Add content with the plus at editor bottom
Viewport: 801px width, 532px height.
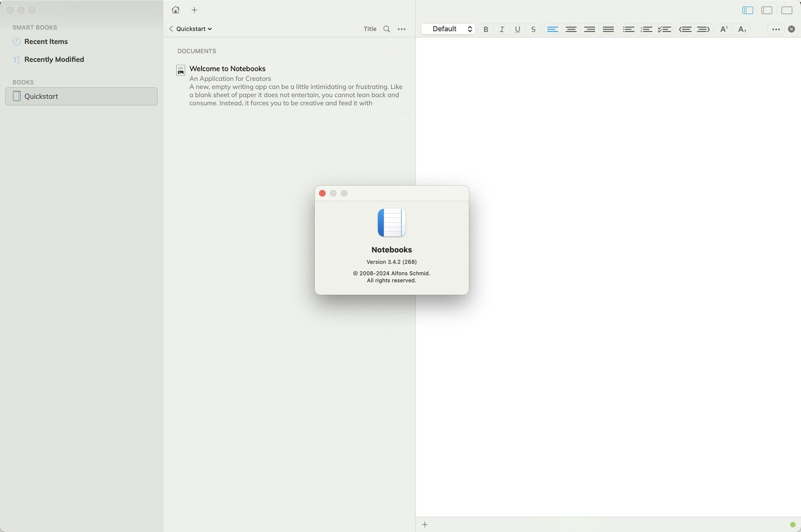[424, 524]
